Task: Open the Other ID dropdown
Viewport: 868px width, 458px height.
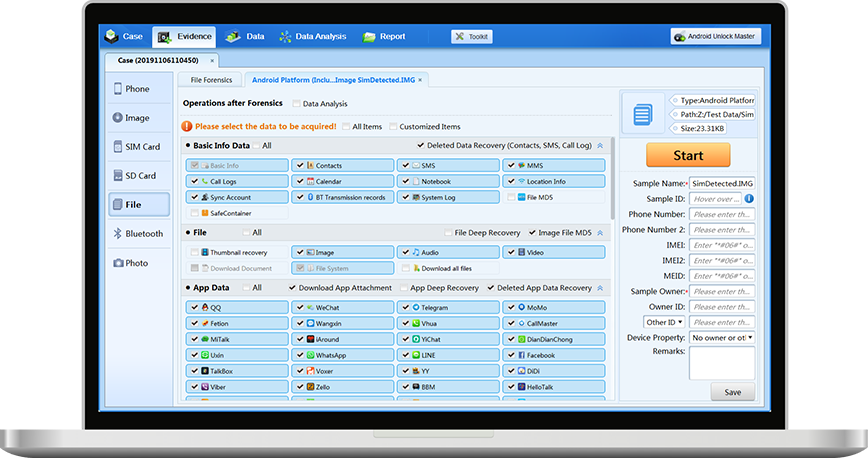Action: (x=662, y=322)
